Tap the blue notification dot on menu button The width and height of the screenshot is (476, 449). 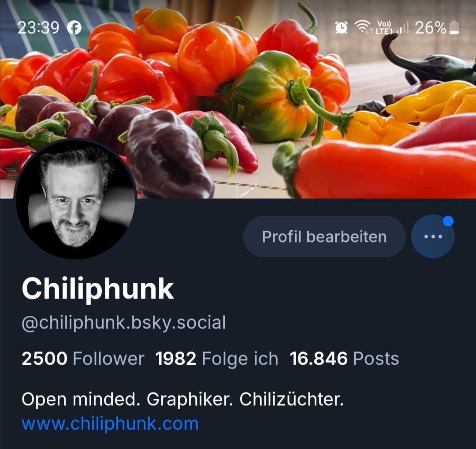[x=448, y=221]
